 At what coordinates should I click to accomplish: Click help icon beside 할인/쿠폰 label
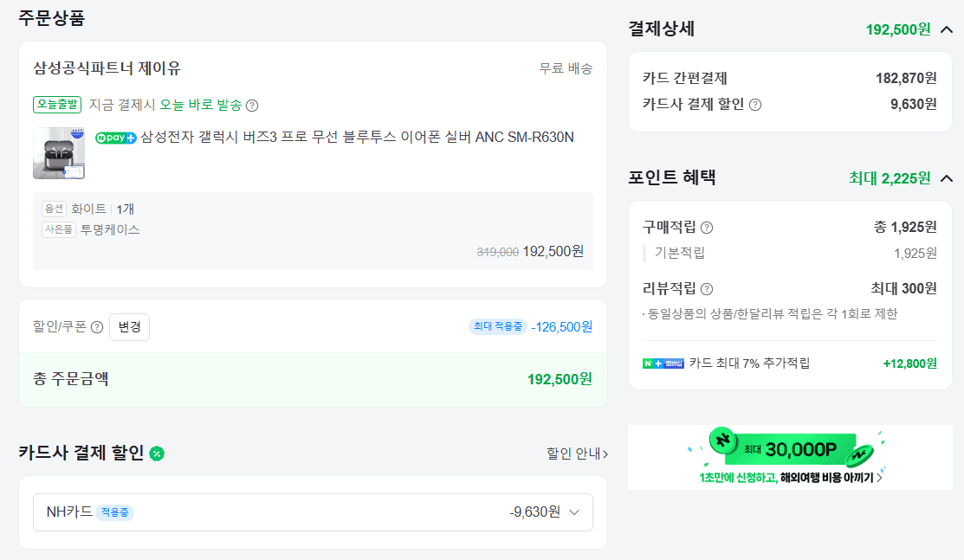[97, 327]
